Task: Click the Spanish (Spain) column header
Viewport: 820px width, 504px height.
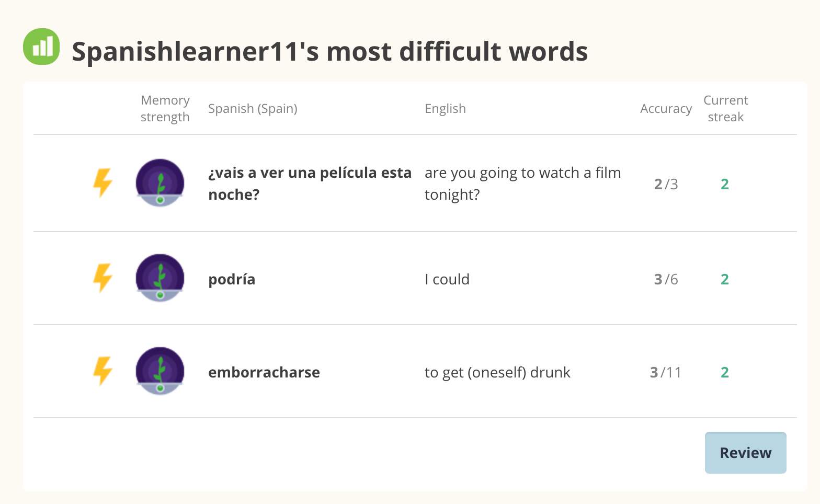Action: [x=253, y=108]
